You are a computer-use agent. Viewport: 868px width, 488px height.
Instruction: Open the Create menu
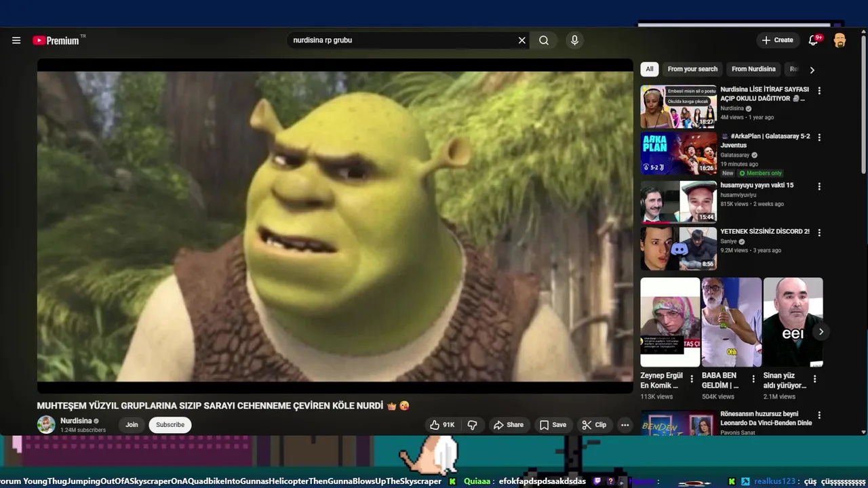click(x=777, y=40)
